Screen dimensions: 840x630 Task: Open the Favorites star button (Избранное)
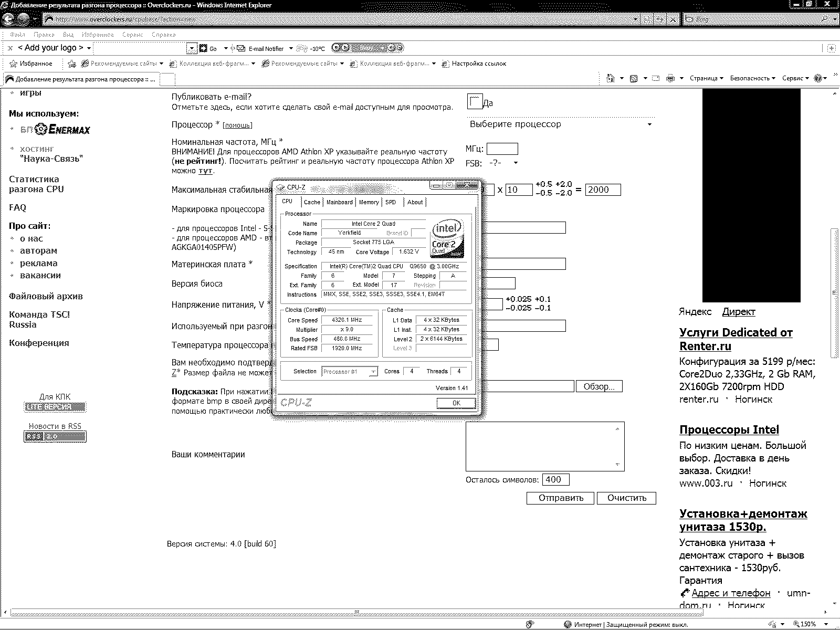click(x=30, y=64)
